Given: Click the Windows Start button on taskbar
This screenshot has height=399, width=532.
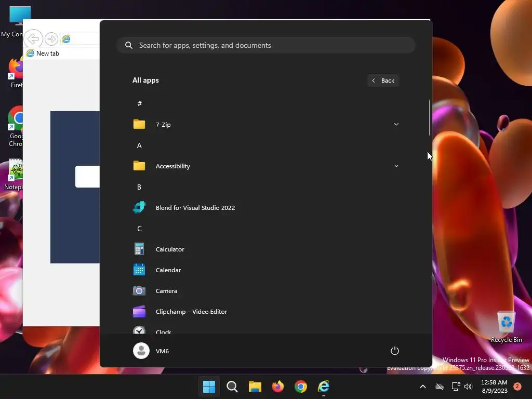Looking at the screenshot, I should pos(209,387).
